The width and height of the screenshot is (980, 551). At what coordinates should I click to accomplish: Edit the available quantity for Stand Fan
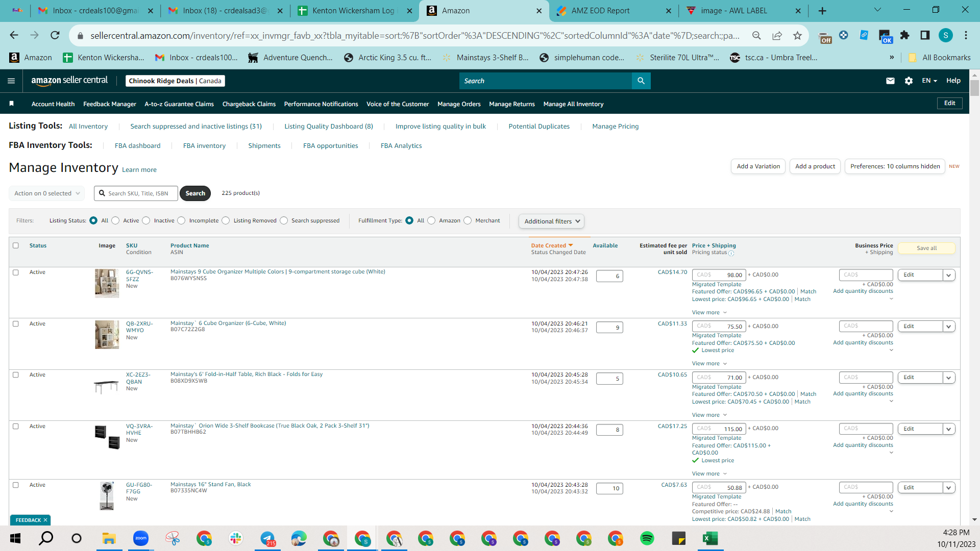[609, 488]
